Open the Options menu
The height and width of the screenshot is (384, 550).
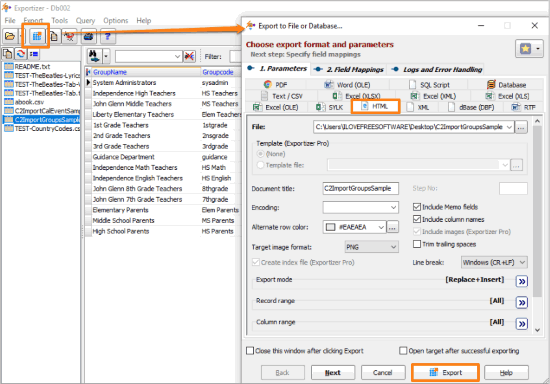click(x=115, y=21)
